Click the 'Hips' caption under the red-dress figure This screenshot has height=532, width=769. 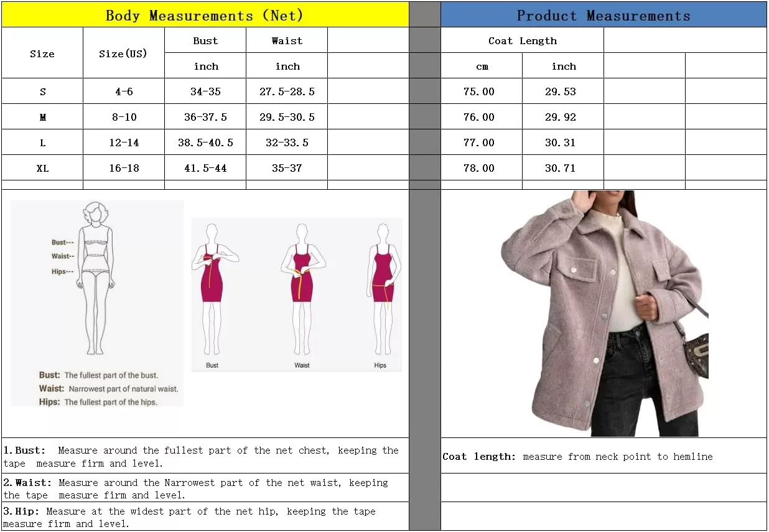point(380,365)
